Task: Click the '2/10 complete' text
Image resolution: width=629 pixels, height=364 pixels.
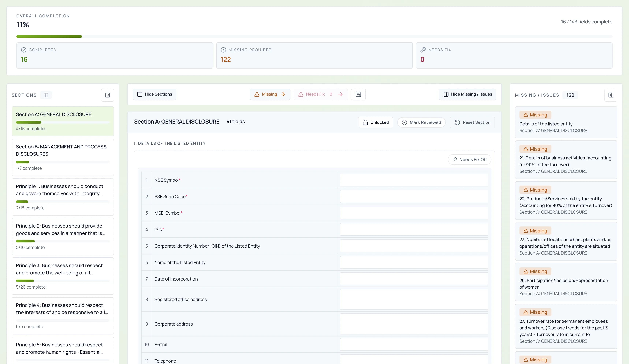Action: point(30,247)
